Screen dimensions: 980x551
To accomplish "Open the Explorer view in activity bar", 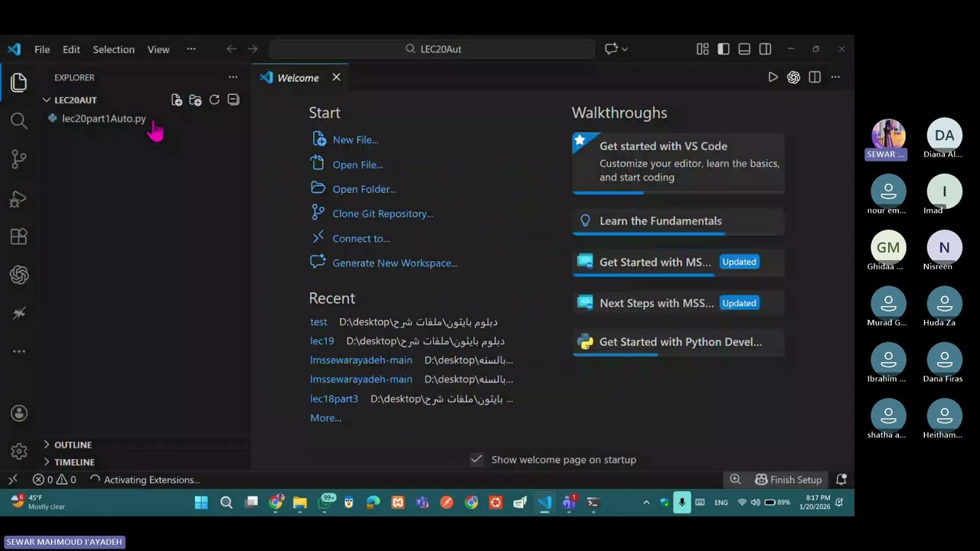I will pos(19,83).
